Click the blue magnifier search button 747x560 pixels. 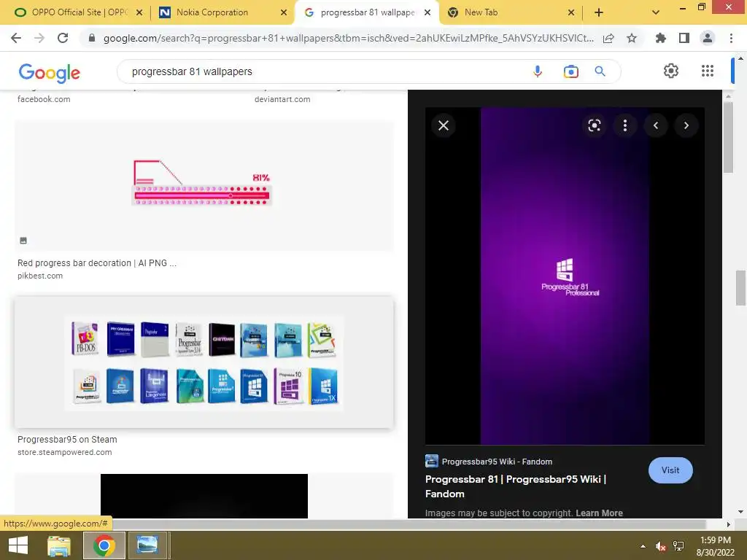tap(600, 71)
